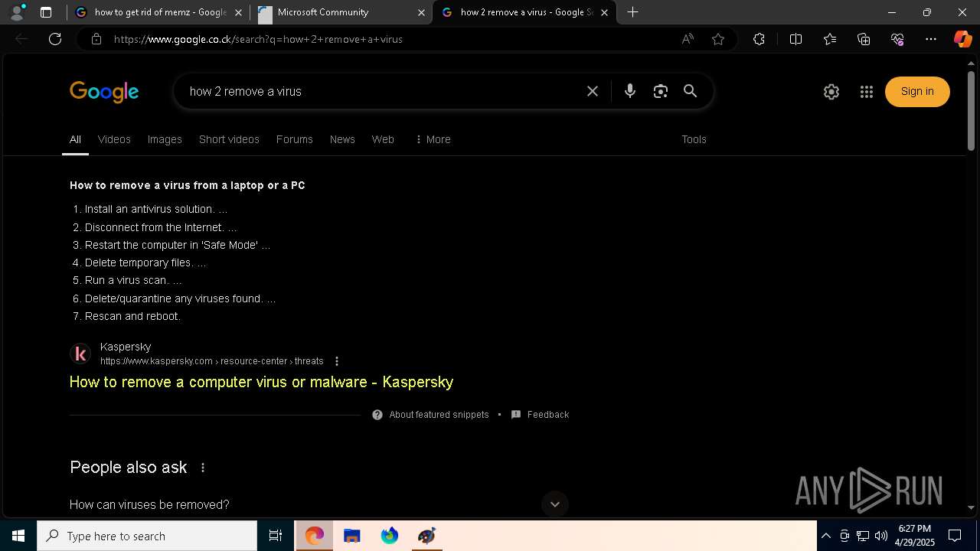This screenshot has width=980, height=551.
Task: Switch to how to get rid of memz tab
Action: coord(159,12)
